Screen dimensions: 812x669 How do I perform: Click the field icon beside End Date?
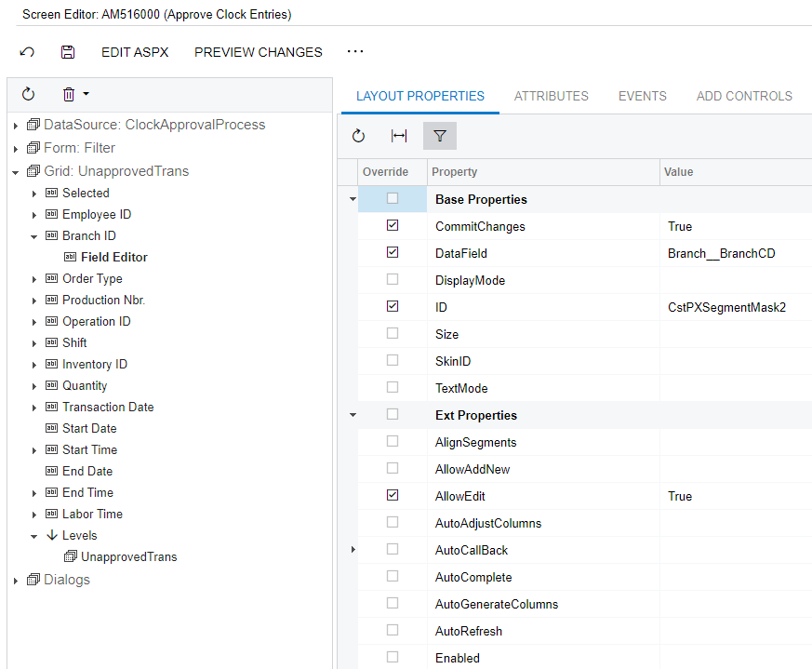[x=51, y=471]
